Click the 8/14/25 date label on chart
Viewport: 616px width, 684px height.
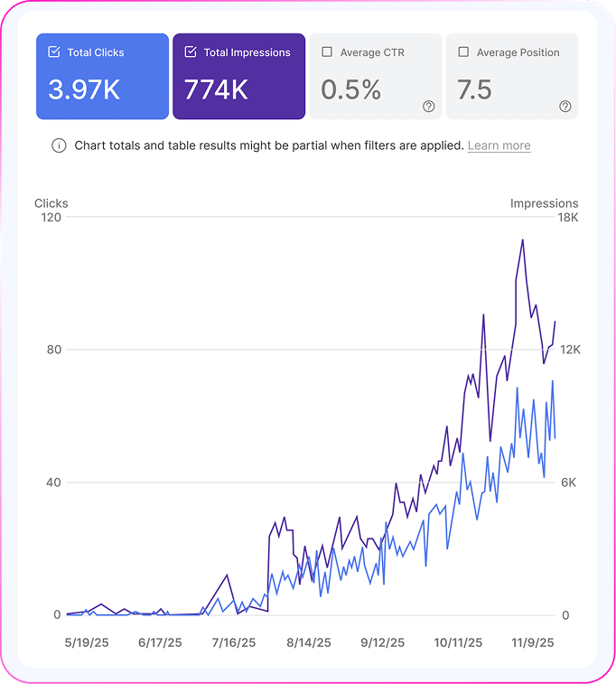click(x=308, y=643)
